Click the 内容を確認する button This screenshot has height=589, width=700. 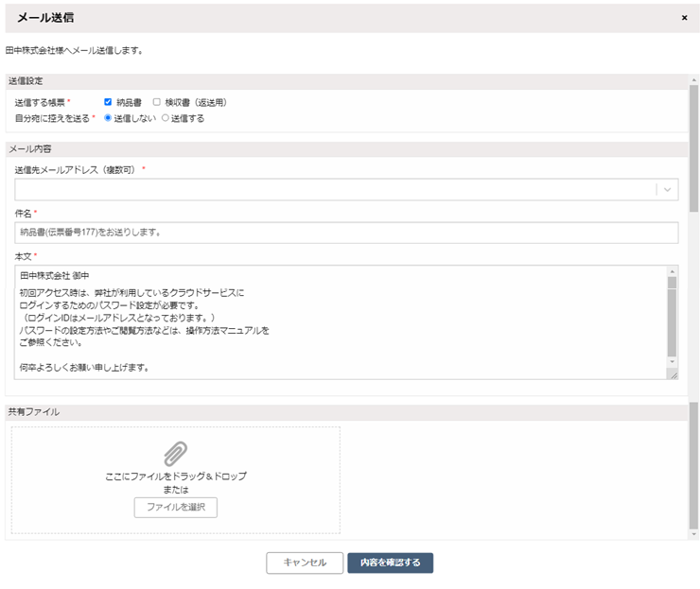tap(390, 563)
